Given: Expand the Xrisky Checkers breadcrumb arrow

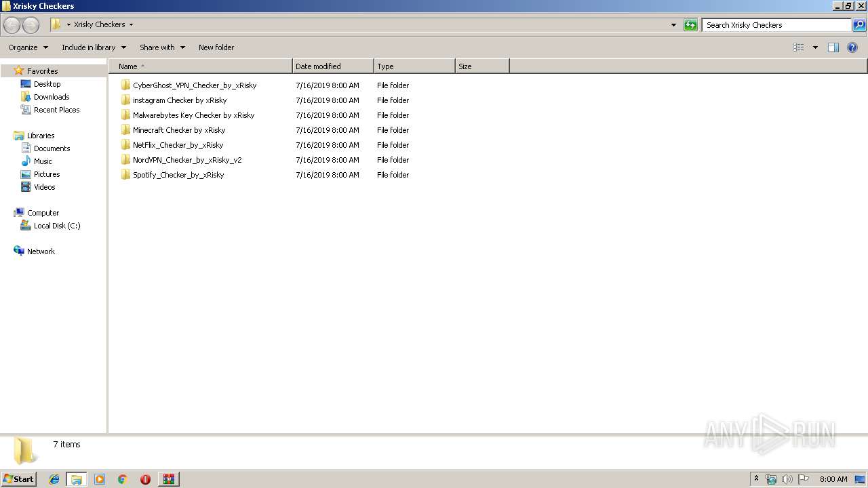Looking at the screenshot, I should pyautogui.click(x=131, y=25).
